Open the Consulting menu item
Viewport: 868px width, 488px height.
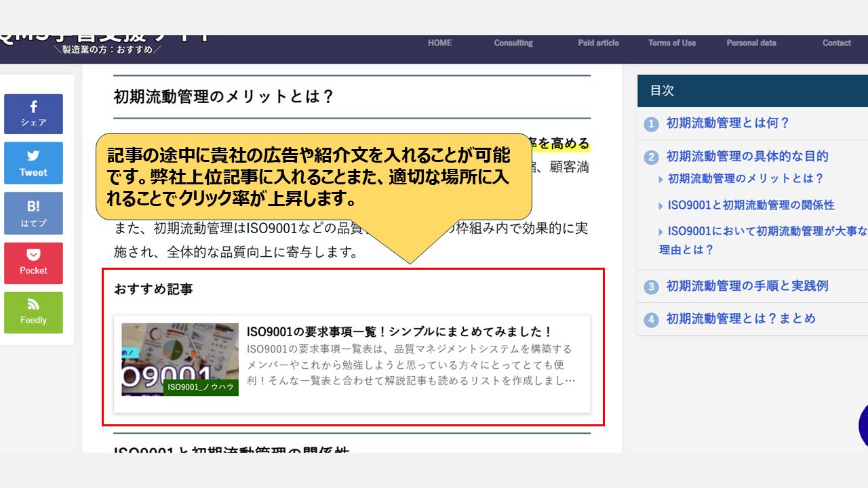click(513, 43)
